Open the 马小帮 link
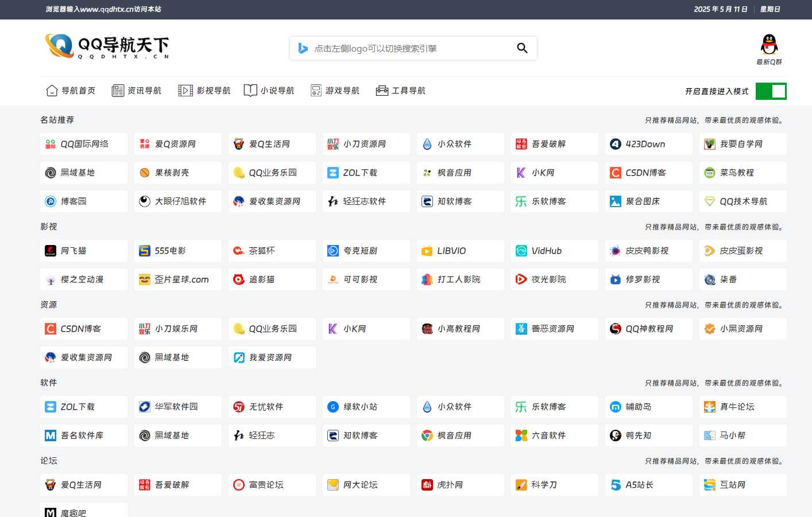 pos(743,436)
